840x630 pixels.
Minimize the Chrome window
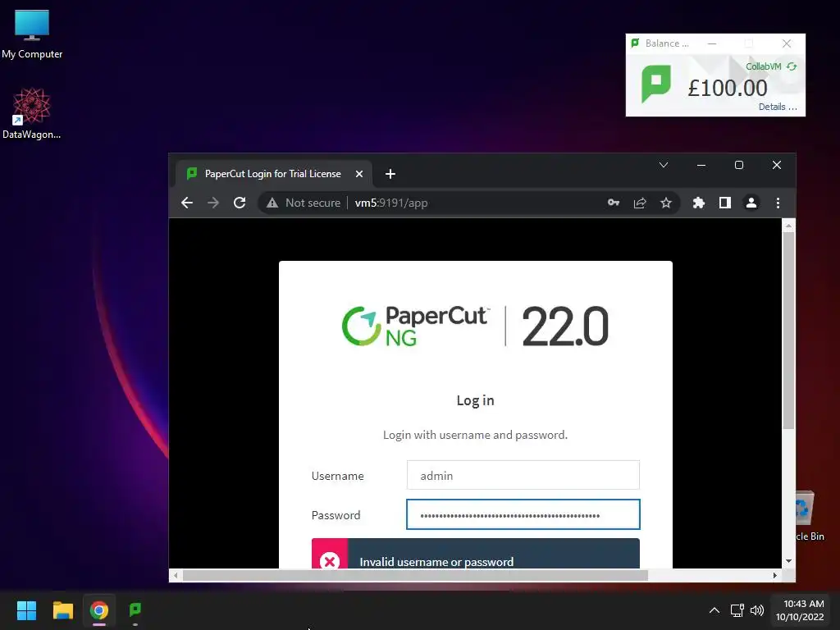701,165
